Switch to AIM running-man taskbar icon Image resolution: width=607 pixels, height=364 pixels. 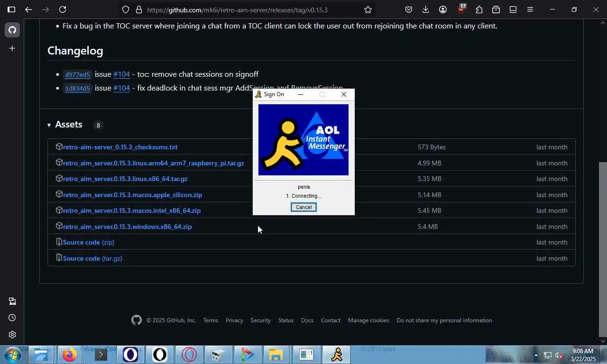pyautogui.click(x=337, y=355)
